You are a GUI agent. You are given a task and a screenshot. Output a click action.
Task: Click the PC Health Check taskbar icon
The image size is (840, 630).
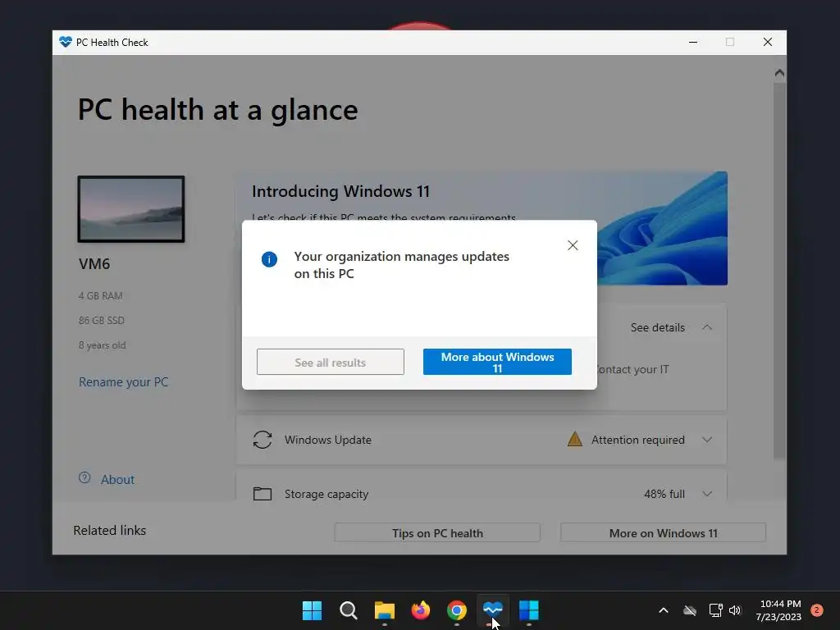(493, 609)
